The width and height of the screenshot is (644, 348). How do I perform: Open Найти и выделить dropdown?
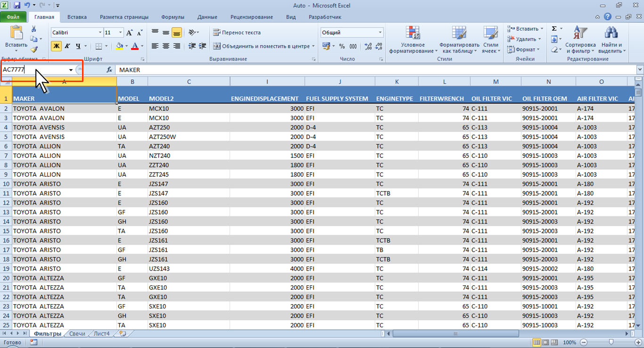[612, 40]
